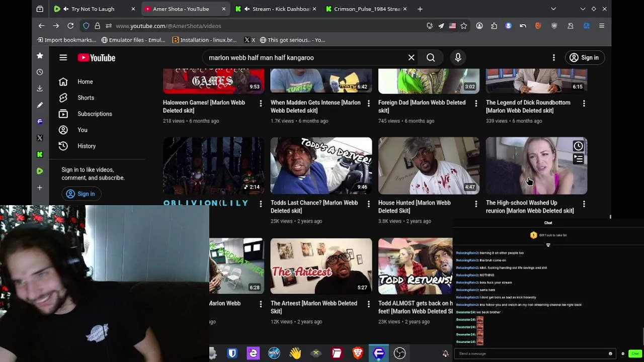Image resolution: width=644 pixels, height=362 pixels.
Task: Click the shield tracking protection icon
Action: coord(86,26)
